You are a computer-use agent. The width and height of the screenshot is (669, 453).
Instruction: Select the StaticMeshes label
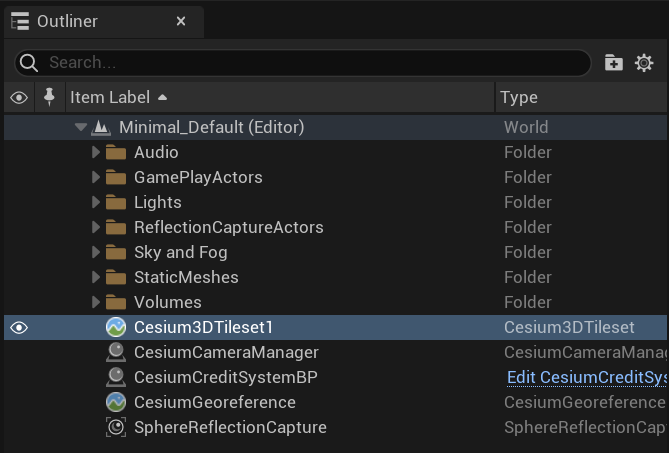tap(186, 277)
